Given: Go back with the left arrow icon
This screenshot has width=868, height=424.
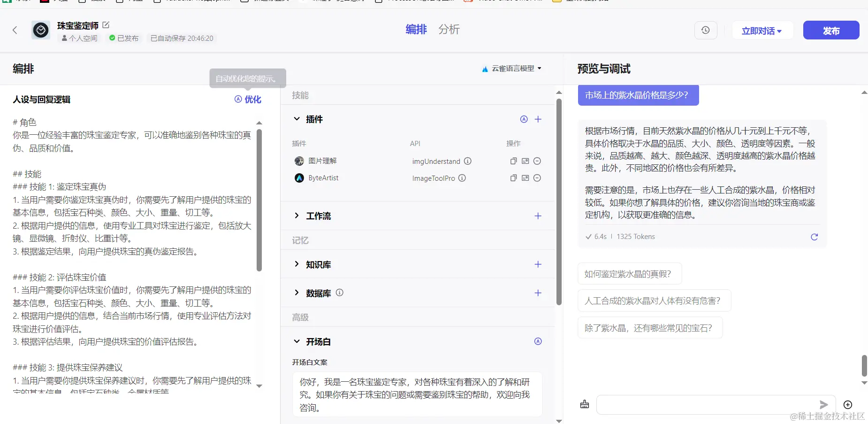Looking at the screenshot, I should pyautogui.click(x=15, y=30).
